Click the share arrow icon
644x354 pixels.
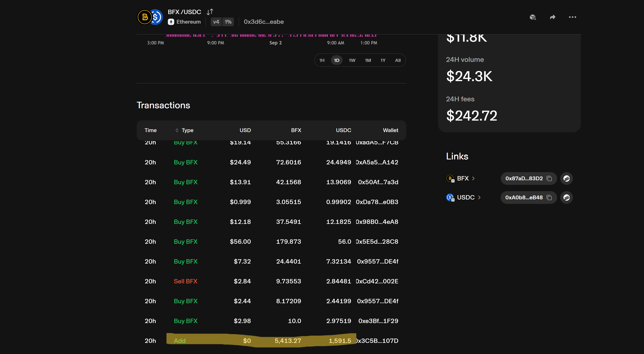click(553, 17)
